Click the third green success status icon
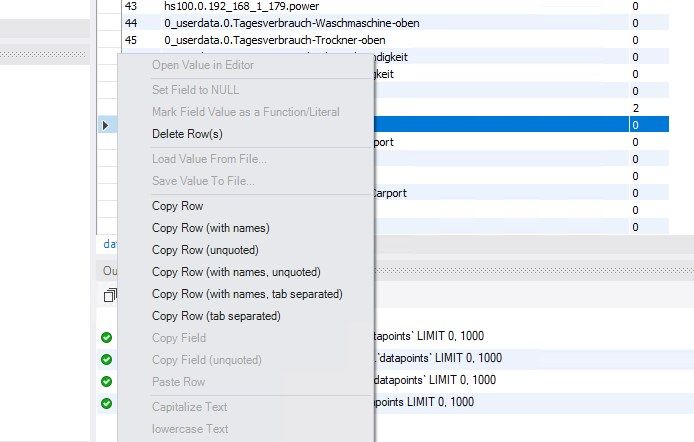Screen dimensions: 694x442 [106, 380]
